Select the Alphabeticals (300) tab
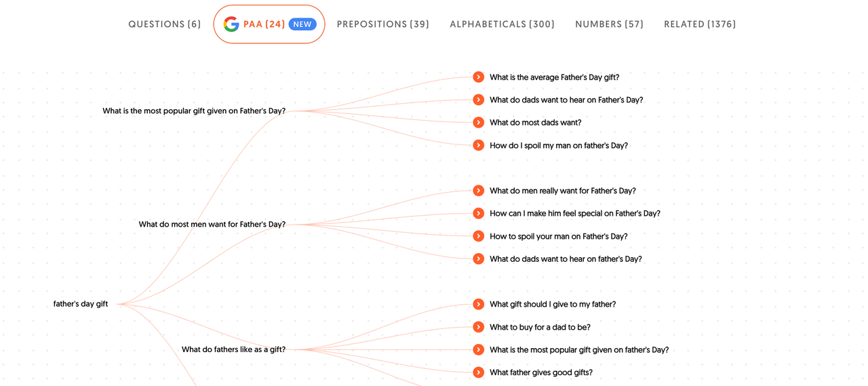The width and height of the screenshot is (868, 386). (x=502, y=24)
